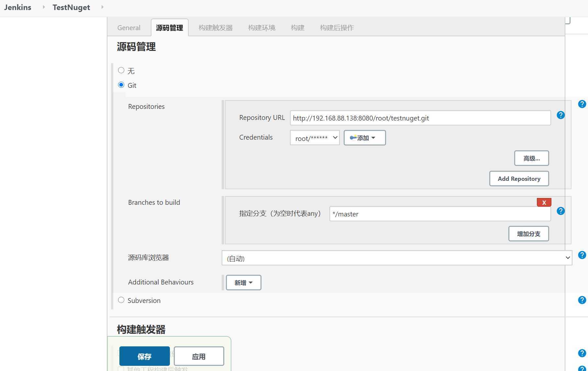
Task: Click the 增加分支 button
Action: point(529,234)
